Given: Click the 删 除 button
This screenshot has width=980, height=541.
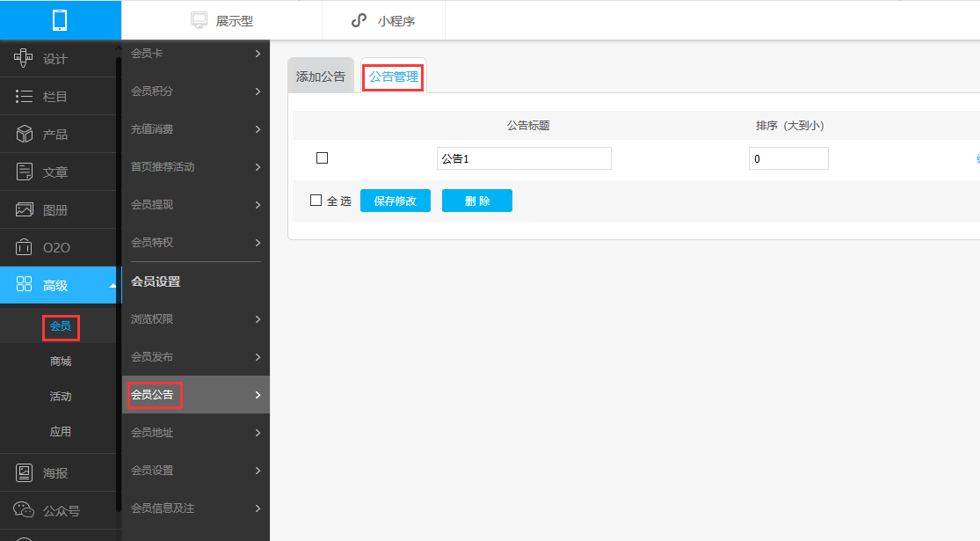Looking at the screenshot, I should [x=477, y=201].
